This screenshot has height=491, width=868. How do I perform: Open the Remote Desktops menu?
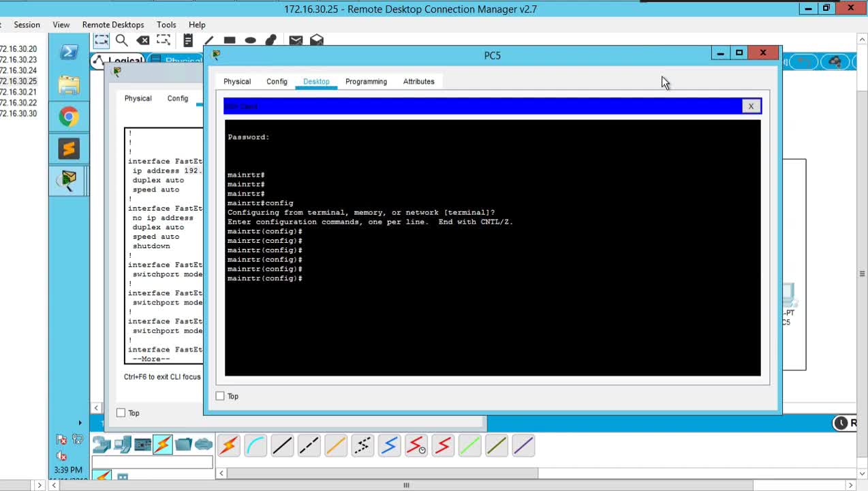[113, 25]
